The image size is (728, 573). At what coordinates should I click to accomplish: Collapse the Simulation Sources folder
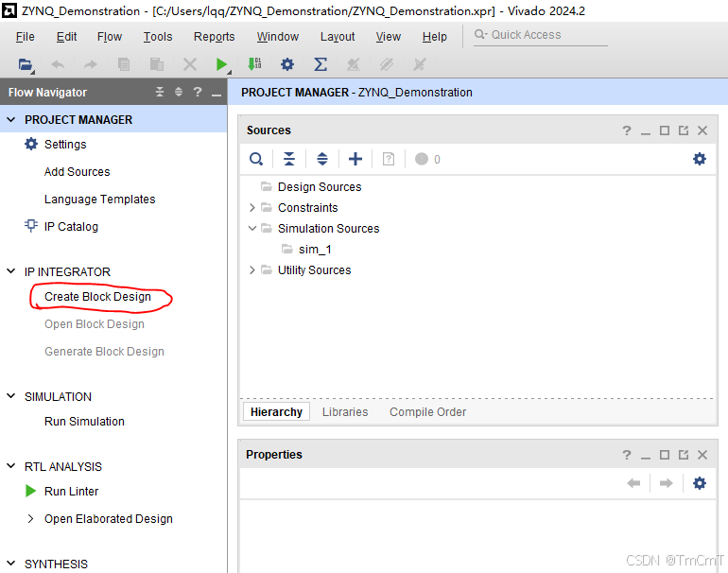(252, 229)
